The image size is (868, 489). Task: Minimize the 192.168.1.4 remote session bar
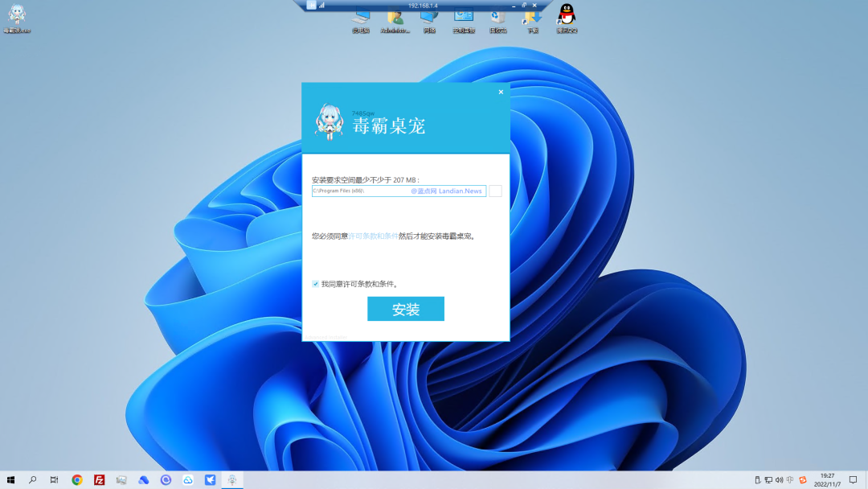pos(514,6)
